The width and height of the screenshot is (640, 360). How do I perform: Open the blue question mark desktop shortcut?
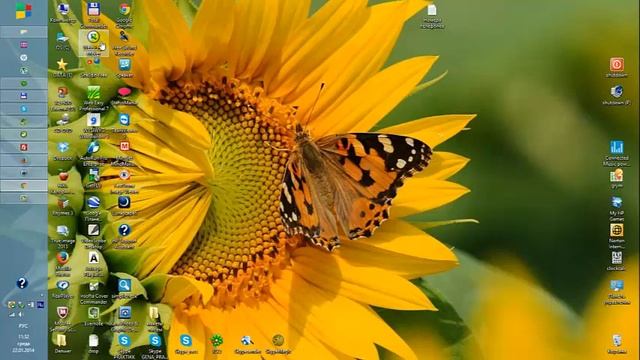(124, 236)
